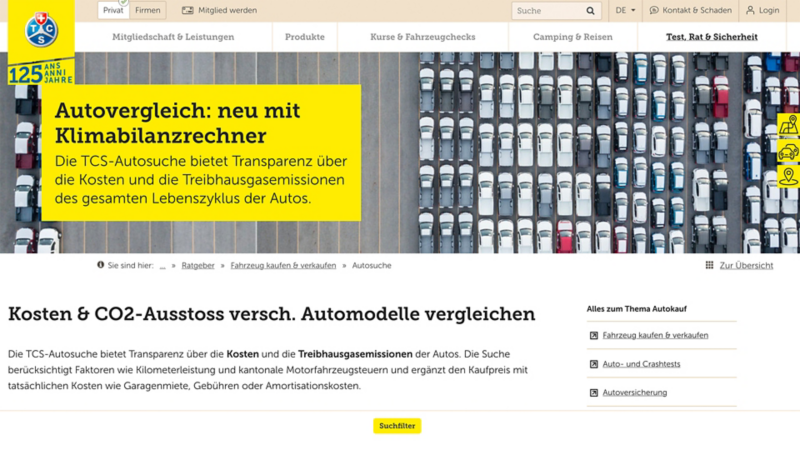Click the Kosten & CO2-Ausstoss page heading

[x=271, y=314]
